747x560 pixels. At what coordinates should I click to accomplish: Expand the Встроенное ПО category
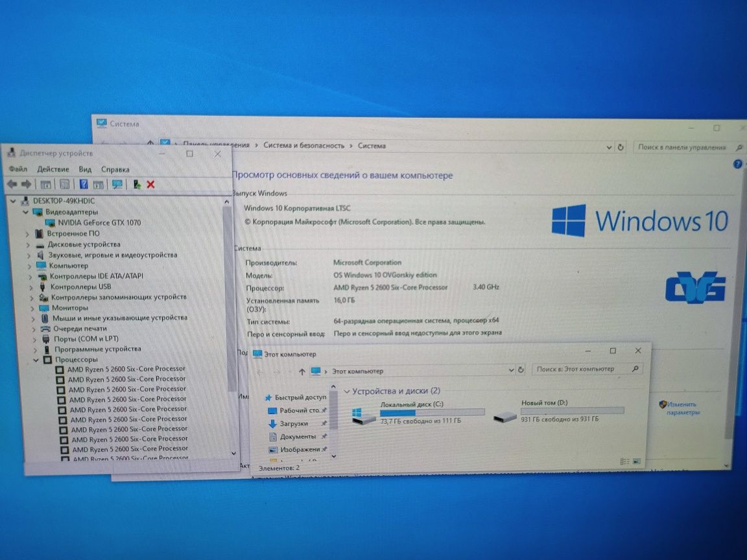[27, 234]
